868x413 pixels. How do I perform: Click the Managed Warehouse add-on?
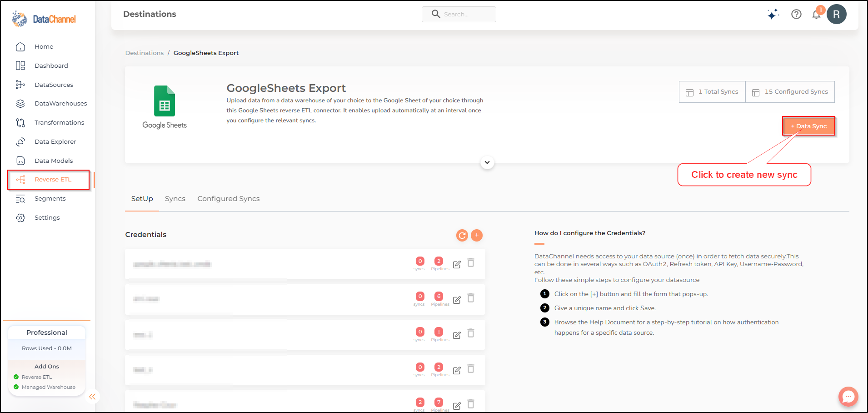pos(49,388)
